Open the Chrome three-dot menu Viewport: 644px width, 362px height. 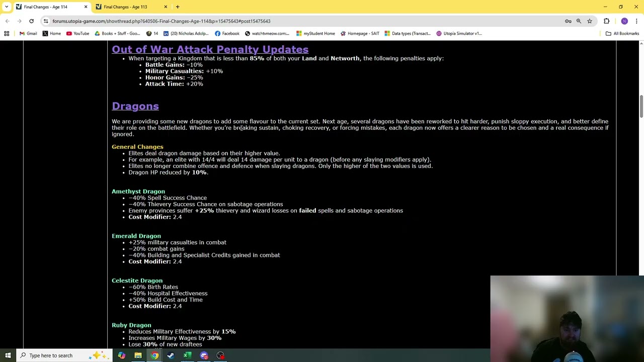click(636, 21)
